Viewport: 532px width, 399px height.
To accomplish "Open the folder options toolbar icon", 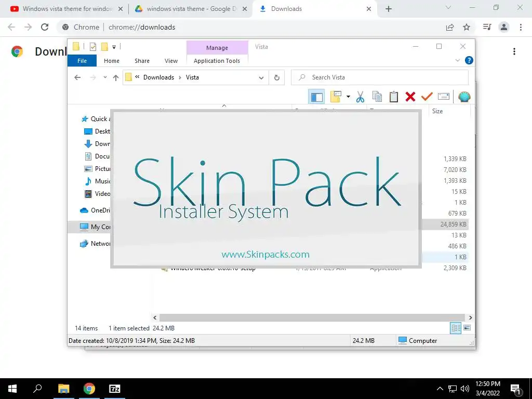I will (x=336, y=97).
